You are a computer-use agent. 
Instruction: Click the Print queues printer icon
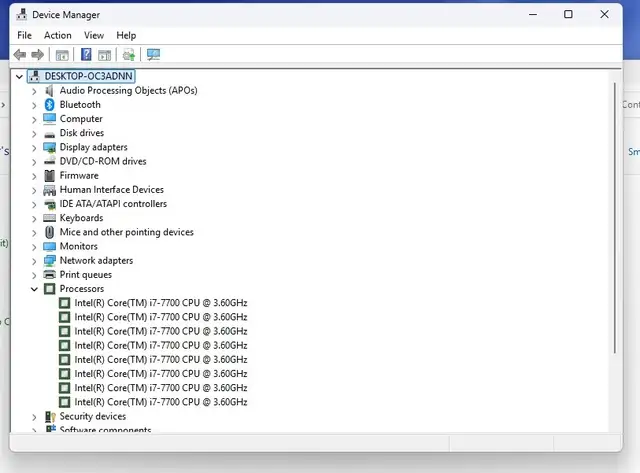pos(49,275)
